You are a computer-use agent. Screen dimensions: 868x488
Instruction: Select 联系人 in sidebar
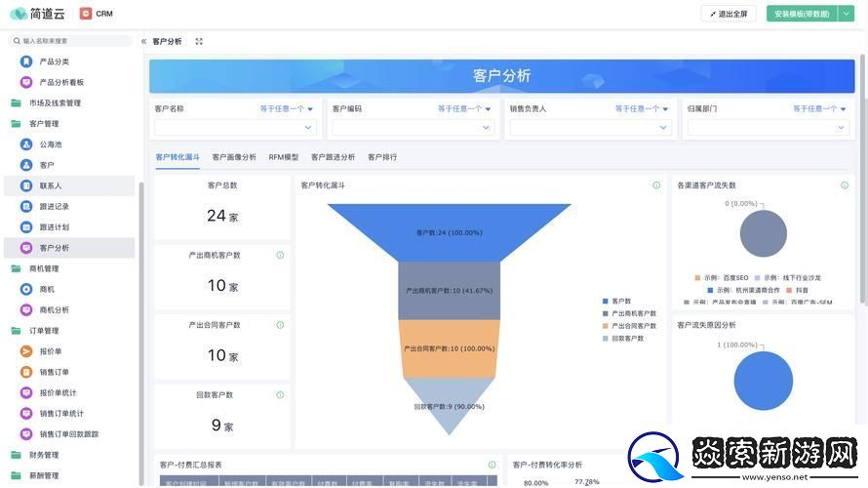[x=69, y=185]
